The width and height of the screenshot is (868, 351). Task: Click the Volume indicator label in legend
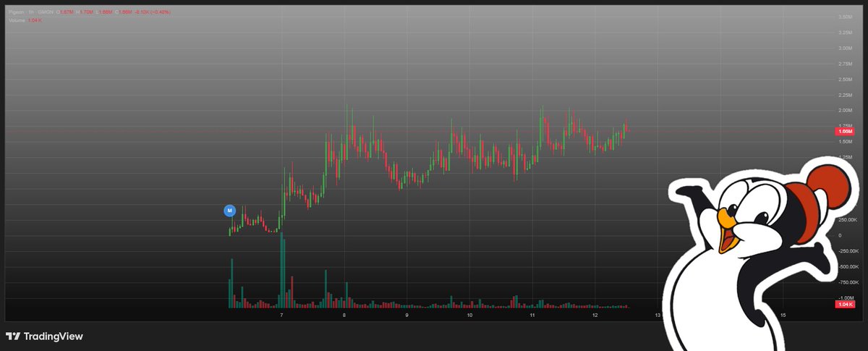[17, 20]
